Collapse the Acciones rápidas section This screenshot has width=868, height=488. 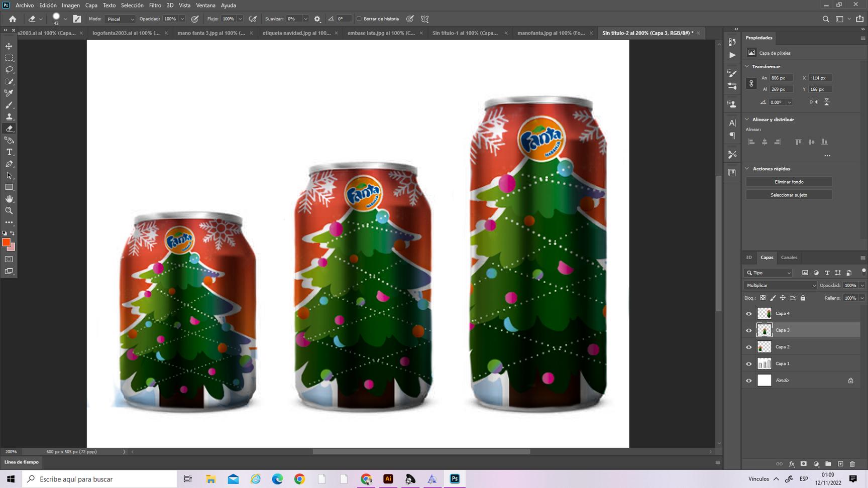pos(747,169)
